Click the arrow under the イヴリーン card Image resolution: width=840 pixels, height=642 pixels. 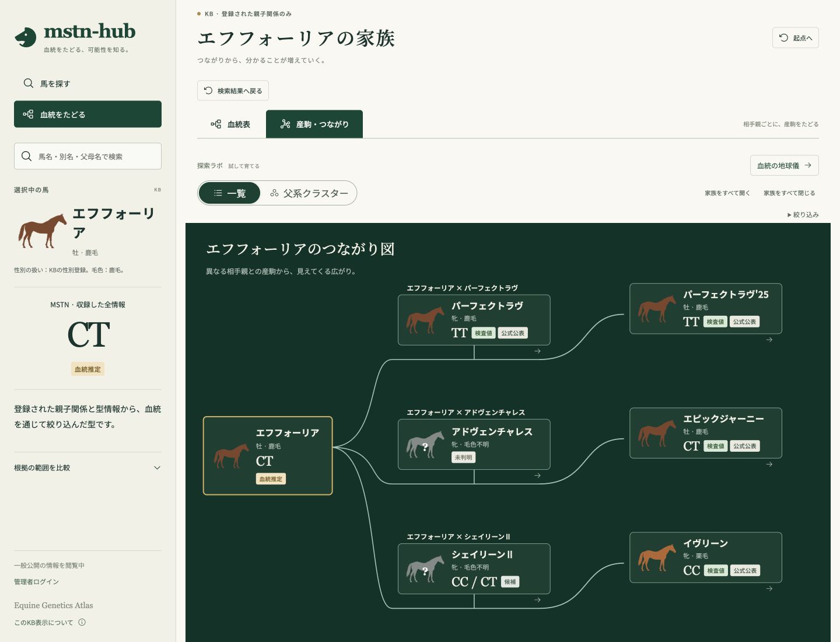click(x=769, y=589)
